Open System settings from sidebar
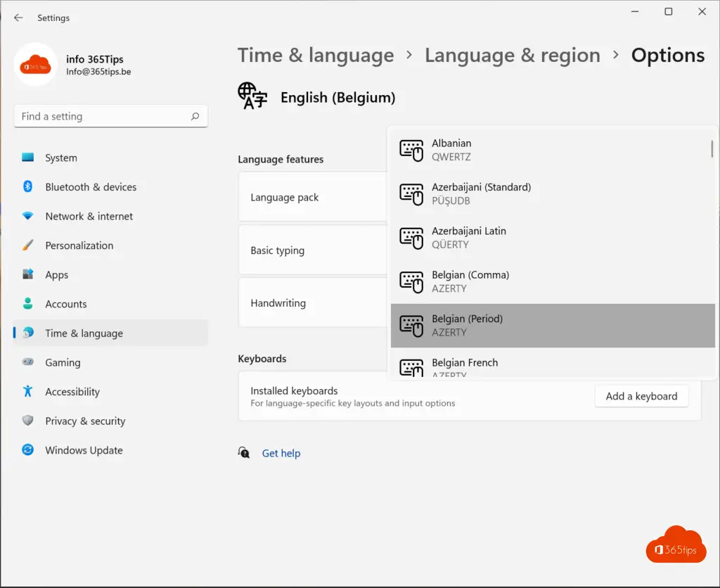The width and height of the screenshot is (720, 588). (61, 158)
